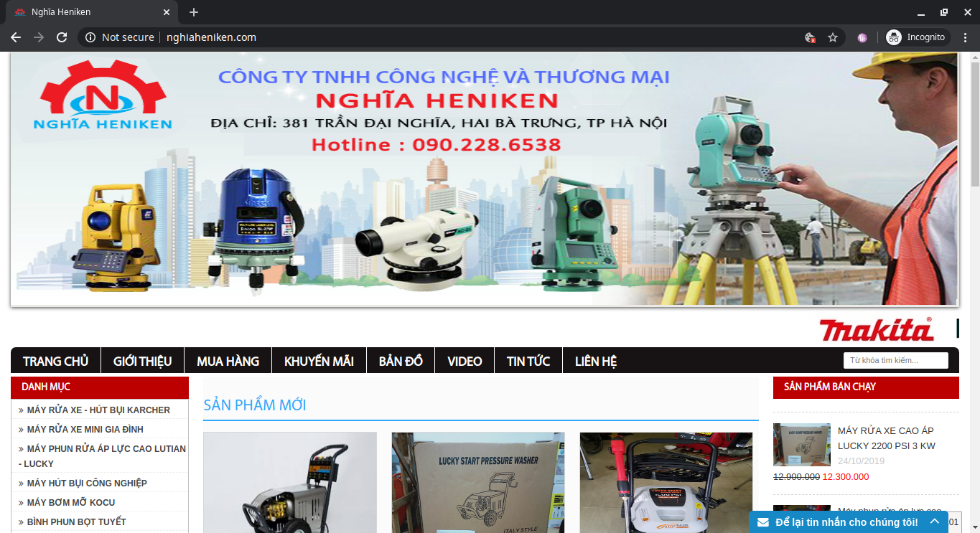Go back with the browser back arrow
The height and width of the screenshot is (533, 980).
[16, 37]
